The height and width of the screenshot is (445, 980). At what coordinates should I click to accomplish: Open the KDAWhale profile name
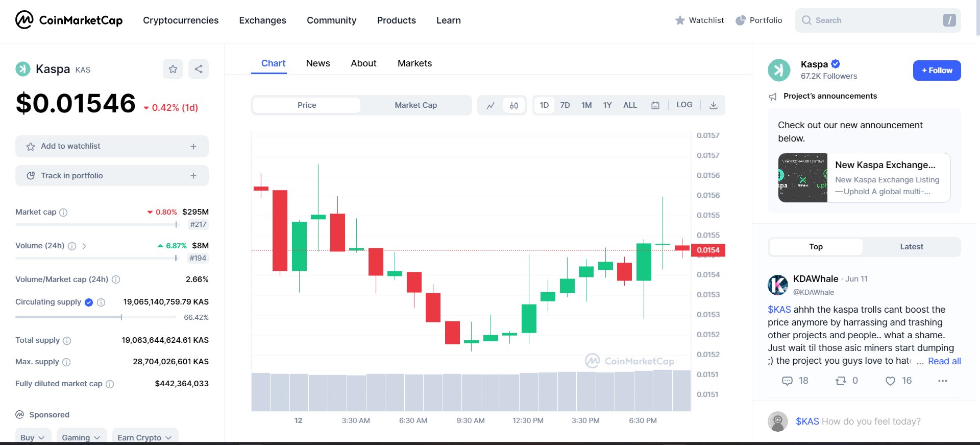[815, 279]
